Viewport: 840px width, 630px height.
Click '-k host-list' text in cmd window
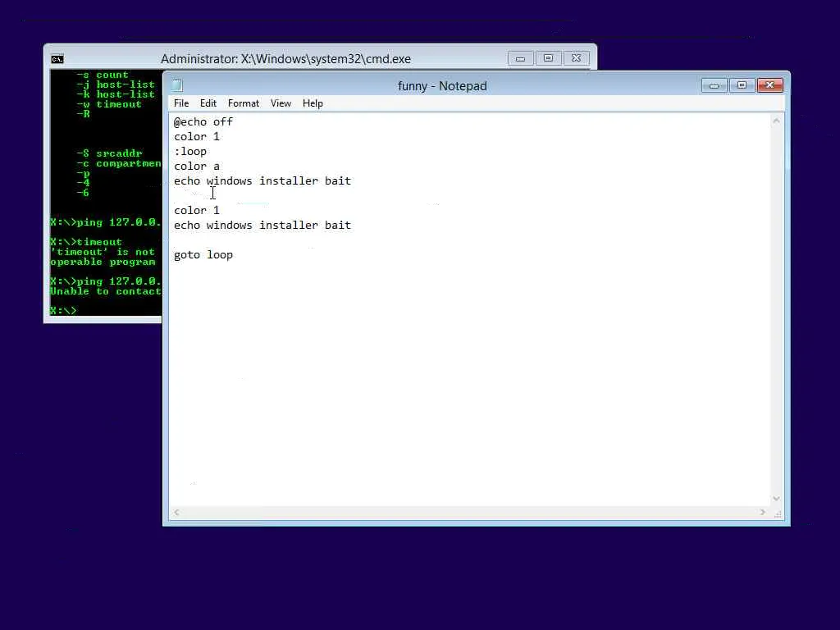tap(116, 94)
